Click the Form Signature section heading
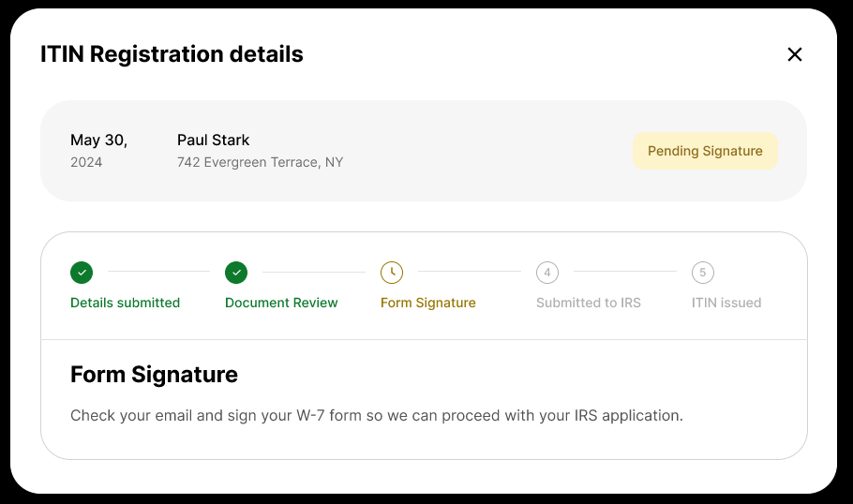This screenshot has height=504, width=853. [x=154, y=375]
